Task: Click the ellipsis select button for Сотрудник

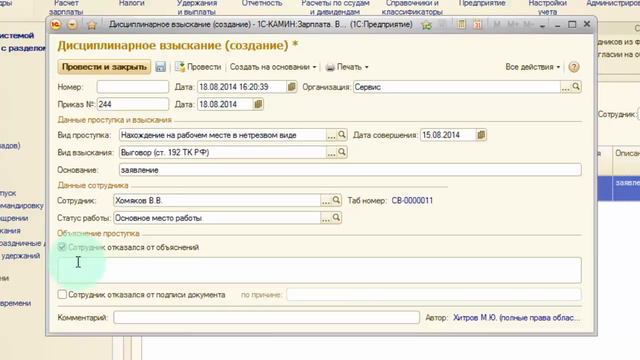Action: point(326,200)
